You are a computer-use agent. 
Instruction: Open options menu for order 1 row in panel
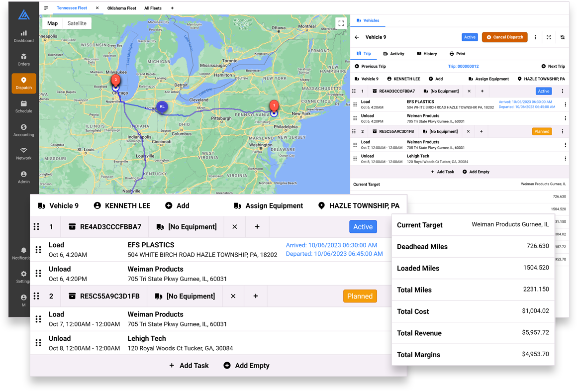pos(563,91)
